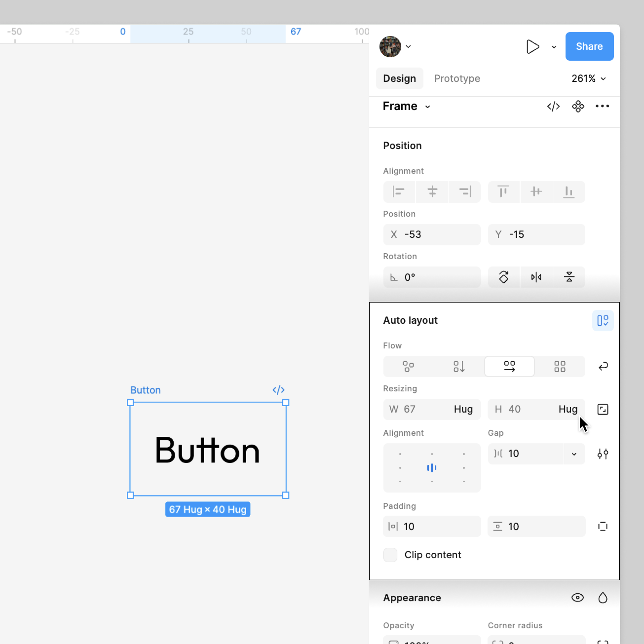Screen dimensions: 644x644
Task: Click the individual padding icon
Action: coord(603,526)
